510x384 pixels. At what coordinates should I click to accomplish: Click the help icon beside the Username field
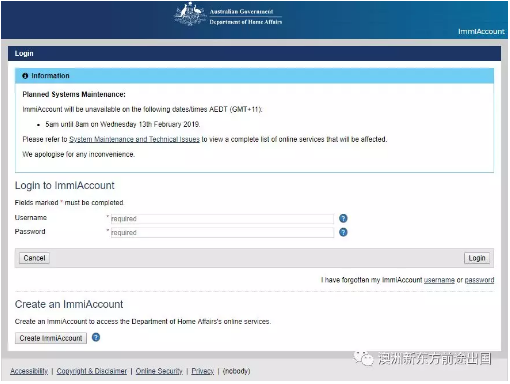[343, 218]
